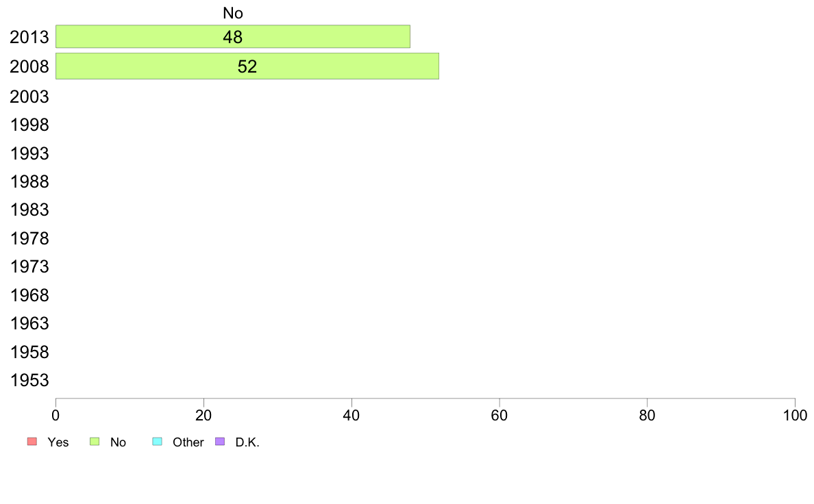The height and width of the screenshot is (504, 814).
Task: Select the 2008 bar showing 52
Action: coord(247,66)
